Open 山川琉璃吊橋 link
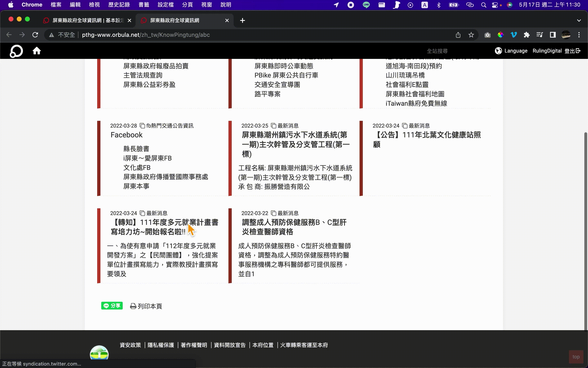The image size is (588, 368). pos(405,75)
